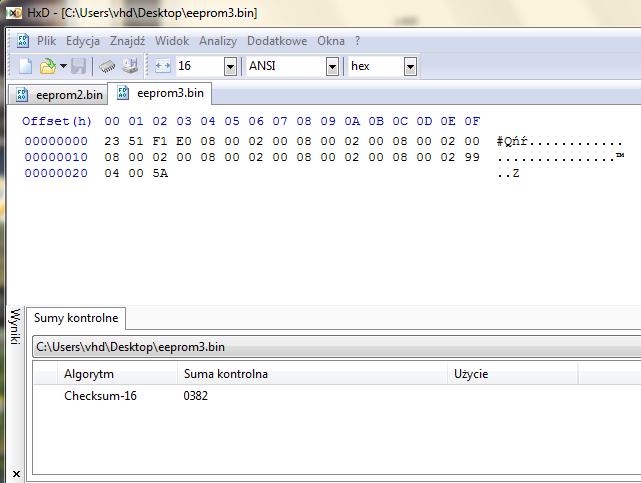641x483 pixels.
Task: Click offset row 00000010
Action: click(x=56, y=157)
